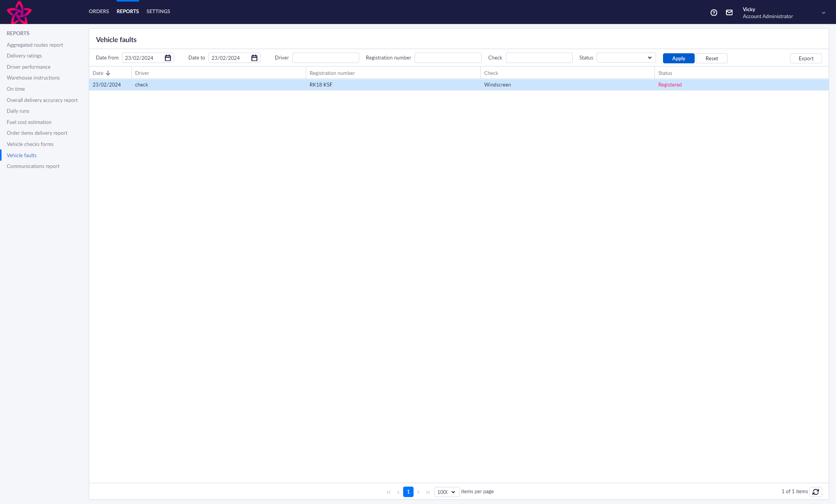Screen dimensions: 836x504
Task: Open Delivery ratings report
Action: pyautogui.click(x=24, y=56)
